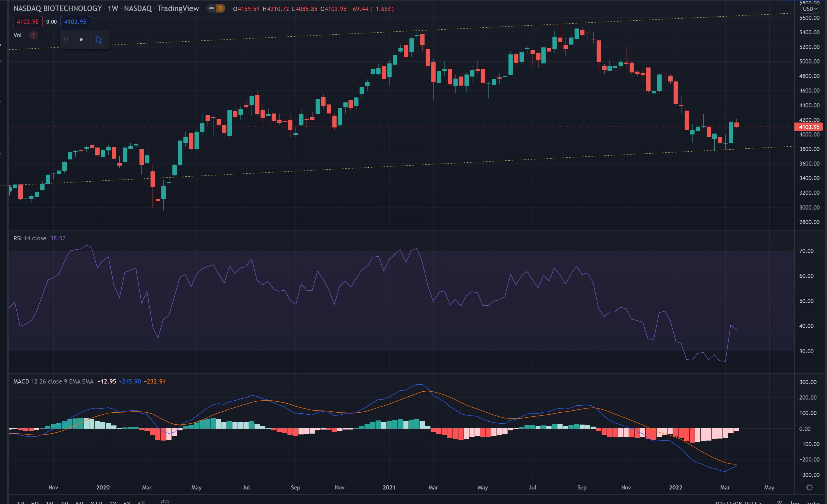Select the 5D date range
The image size is (827, 504).
tap(35, 502)
